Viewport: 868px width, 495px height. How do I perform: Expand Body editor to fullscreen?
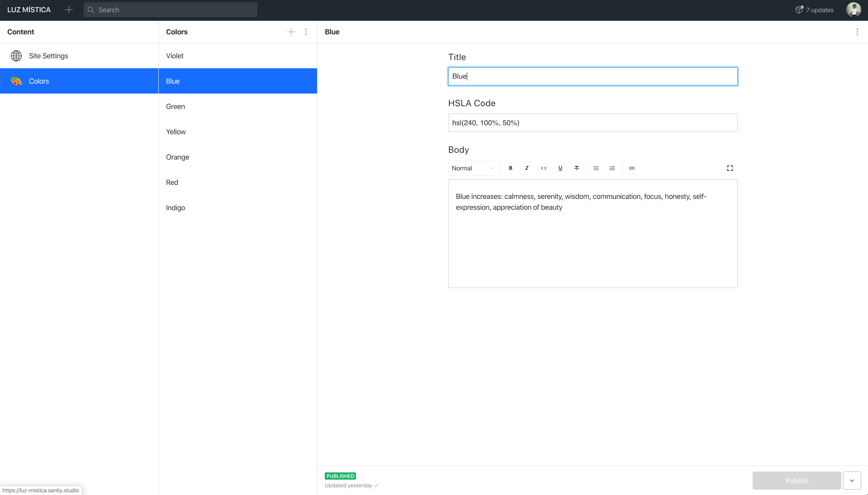(730, 168)
